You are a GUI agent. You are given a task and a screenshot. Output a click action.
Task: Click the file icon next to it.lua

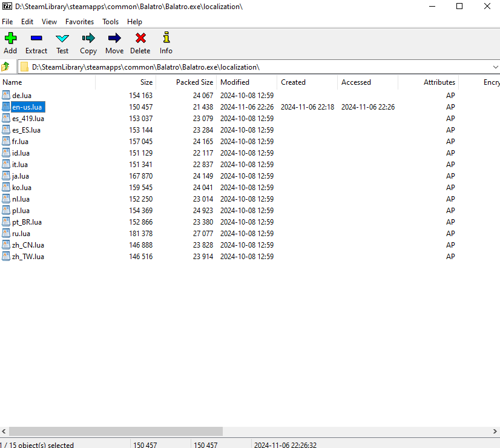[5, 164]
